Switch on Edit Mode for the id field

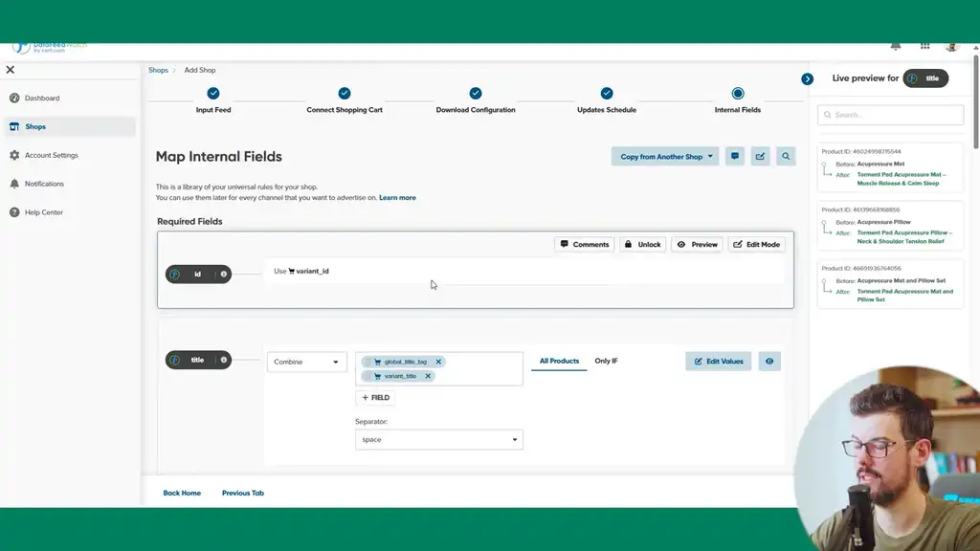click(757, 244)
